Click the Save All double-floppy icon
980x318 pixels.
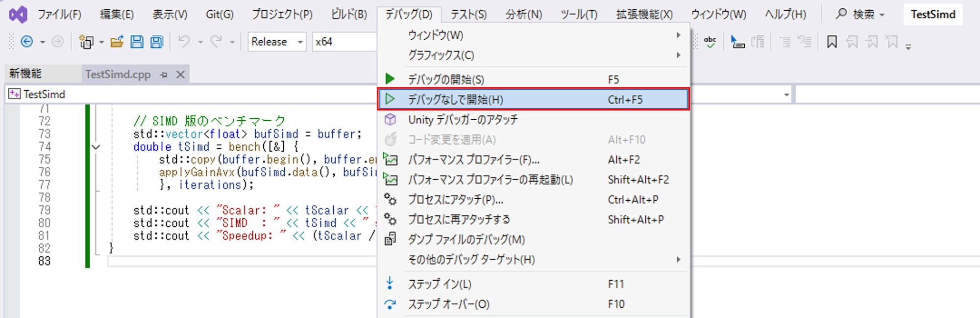coord(157,42)
